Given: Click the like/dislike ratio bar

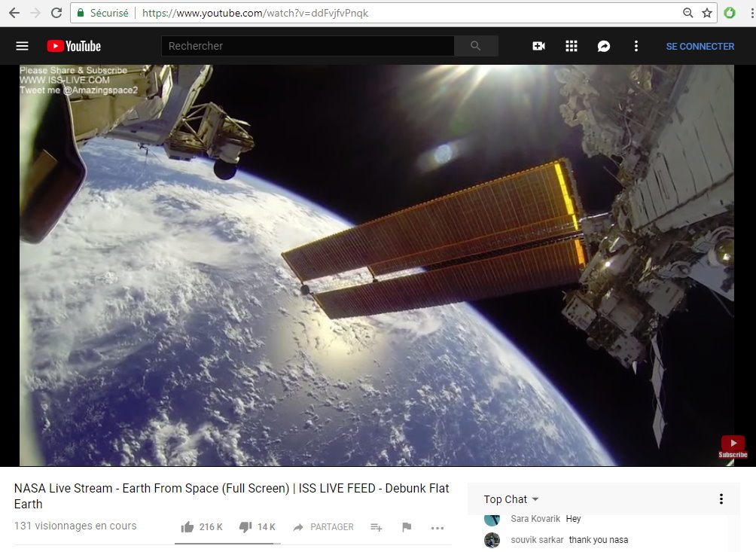Looking at the screenshot, I should pyautogui.click(x=227, y=543).
